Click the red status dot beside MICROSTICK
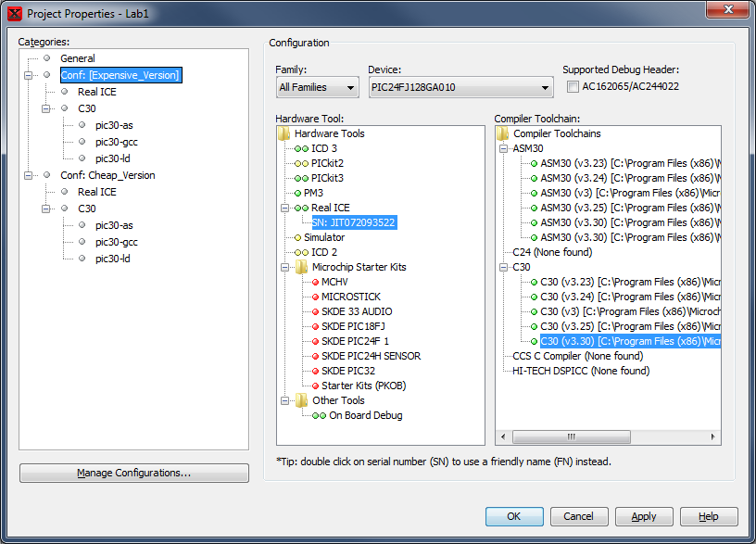Viewport: 756px width, 544px height. (315, 297)
